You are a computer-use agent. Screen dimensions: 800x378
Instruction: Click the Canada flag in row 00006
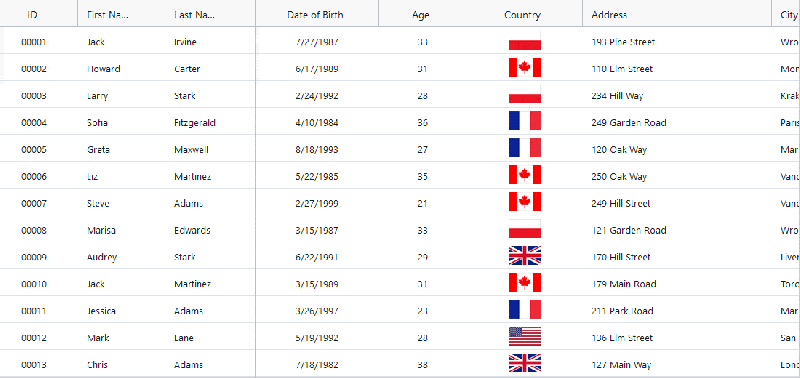click(x=524, y=175)
